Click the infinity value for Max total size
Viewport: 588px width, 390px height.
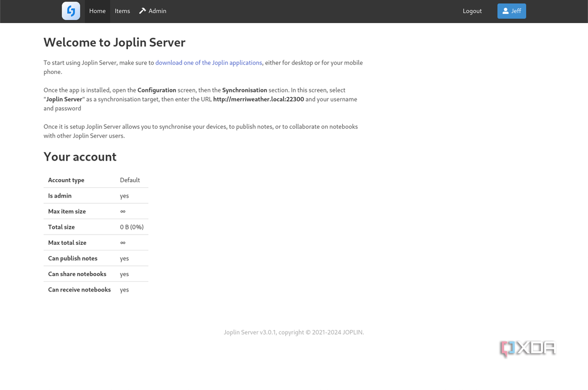point(123,243)
